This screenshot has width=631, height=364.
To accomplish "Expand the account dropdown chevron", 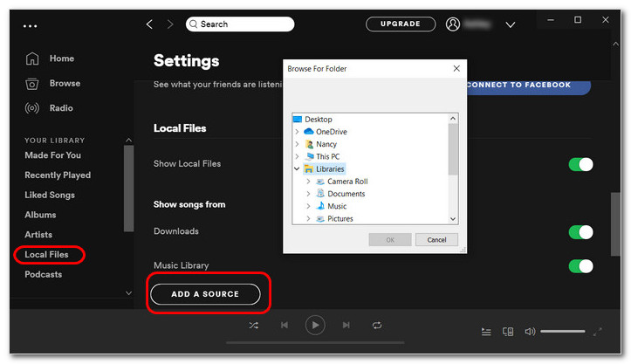I will [511, 25].
